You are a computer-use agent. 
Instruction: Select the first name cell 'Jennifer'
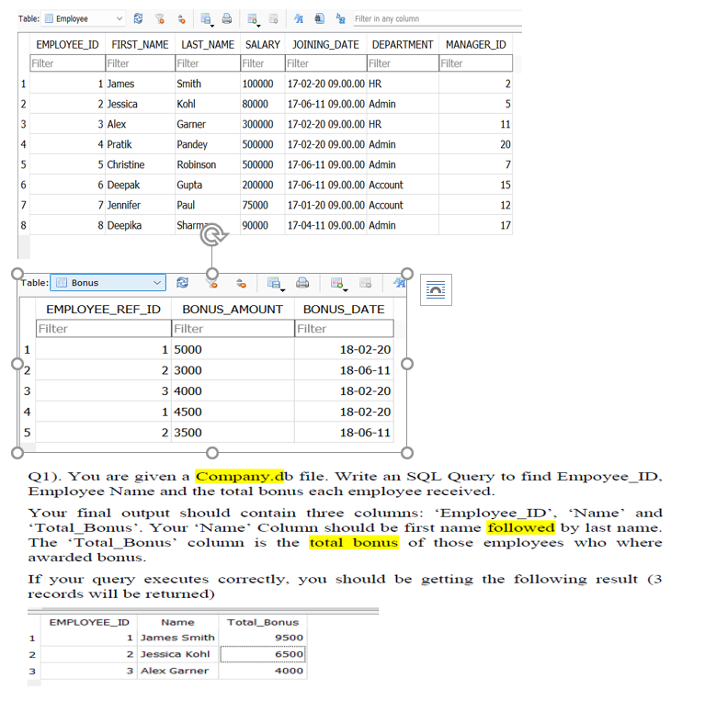[140, 205]
